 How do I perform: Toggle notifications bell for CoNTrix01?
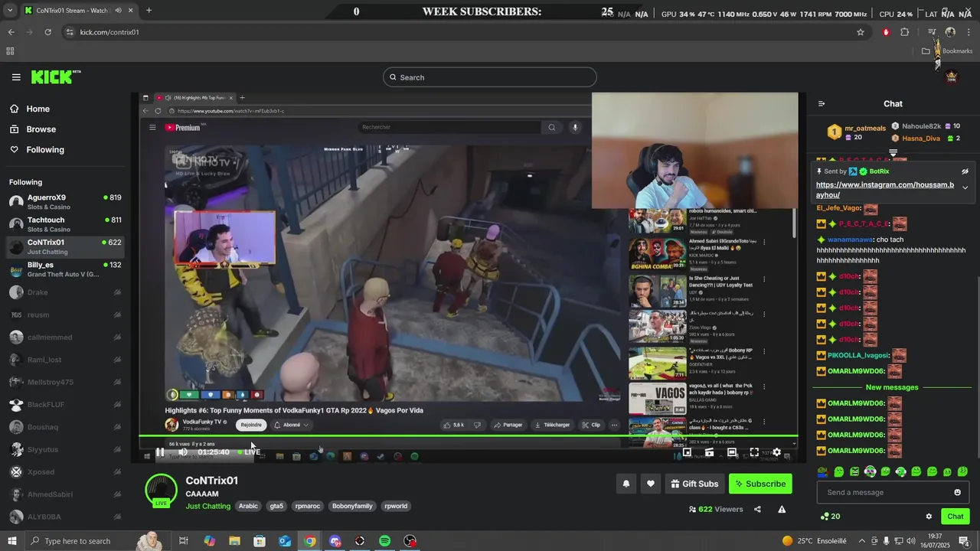coord(626,484)
